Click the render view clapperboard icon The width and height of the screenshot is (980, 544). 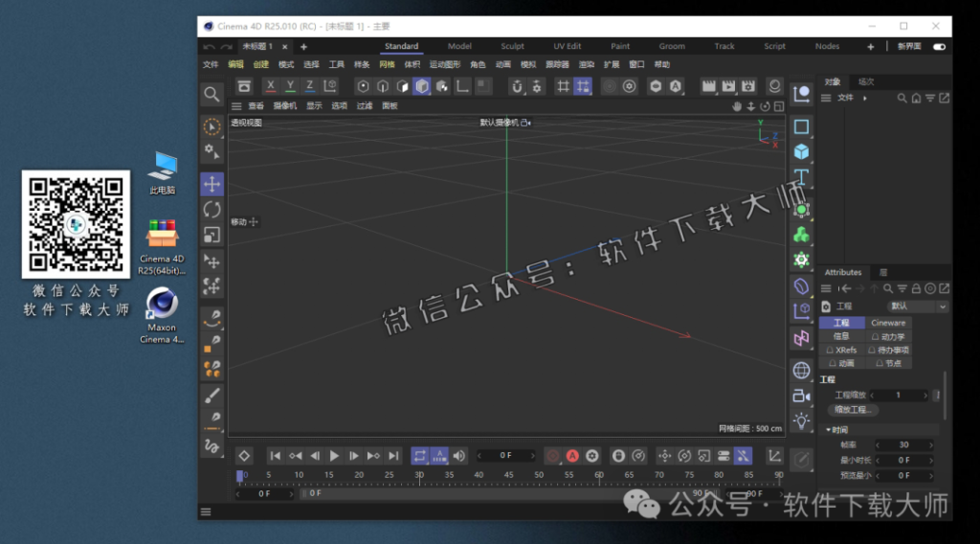[x=709, y=86]
